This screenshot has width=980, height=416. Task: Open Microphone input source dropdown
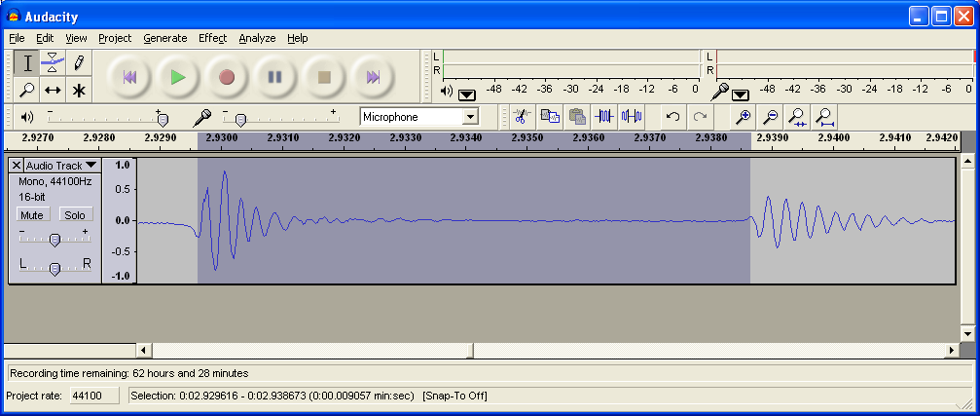pos(471,117)
